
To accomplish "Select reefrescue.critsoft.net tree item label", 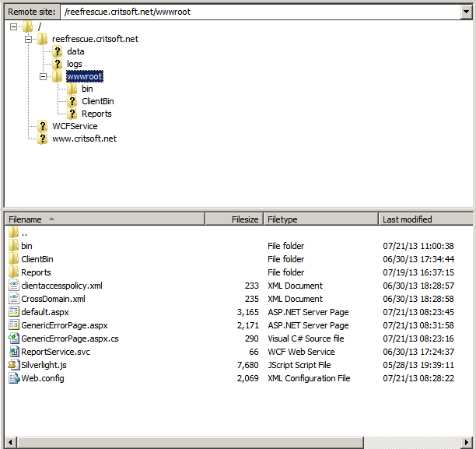I will pos(95,39).
